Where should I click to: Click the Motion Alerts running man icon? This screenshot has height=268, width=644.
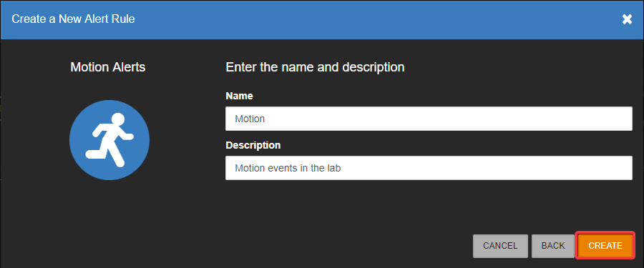(x=109, y=140)
